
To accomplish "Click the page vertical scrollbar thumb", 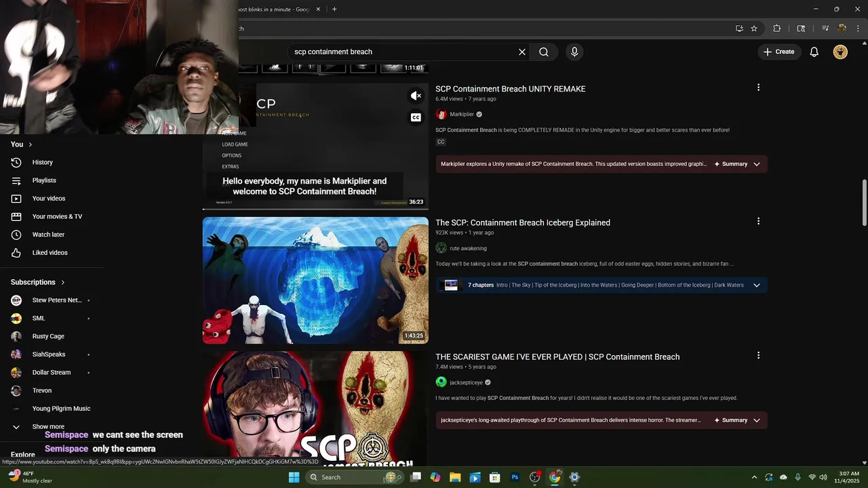I will point(864,203).
